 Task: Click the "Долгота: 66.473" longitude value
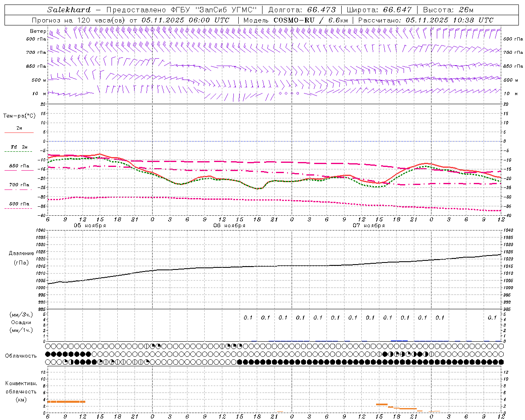click(x=302, y=10)
